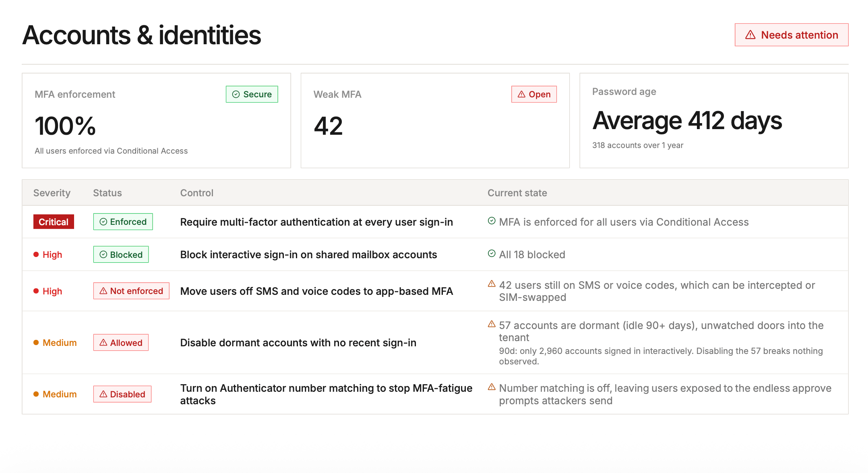Click the warning icon before Number matching is off
Screen dimensions: 868x473
[492, 387]
